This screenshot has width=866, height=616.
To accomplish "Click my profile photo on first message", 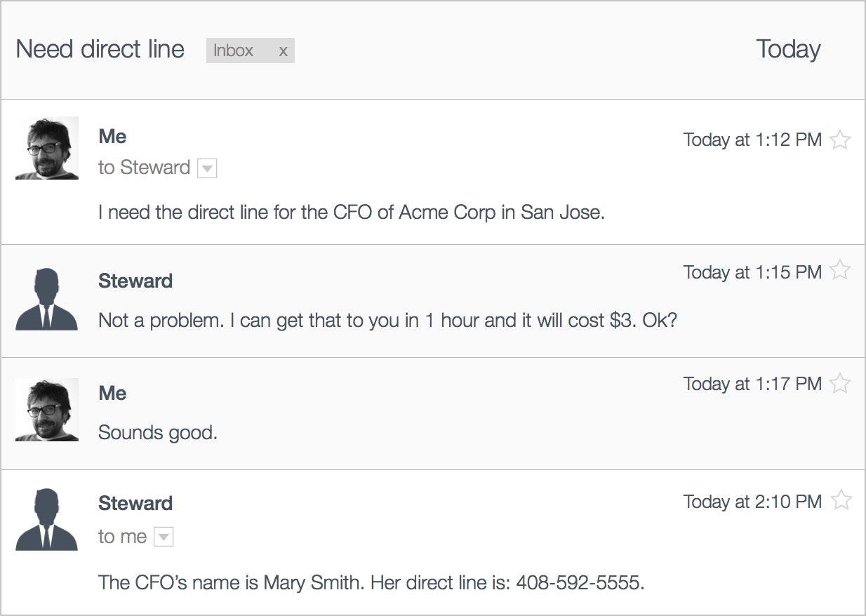I will click(47, 148).
